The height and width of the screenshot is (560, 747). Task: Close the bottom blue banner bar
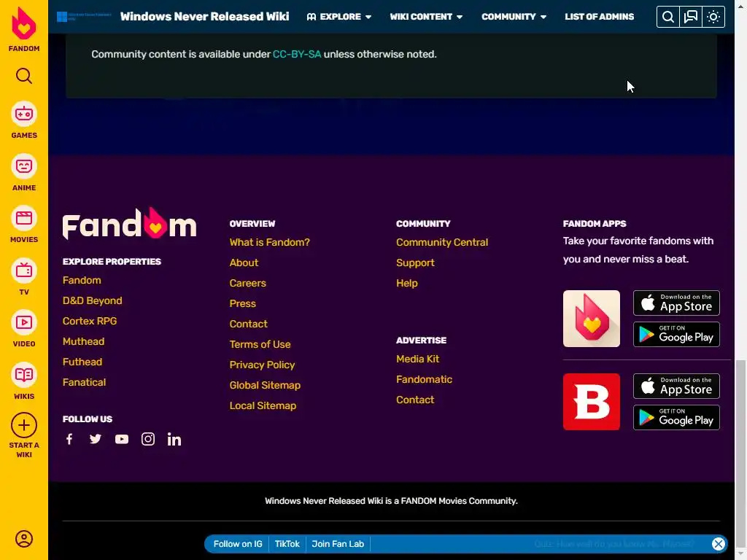[719, 544]
